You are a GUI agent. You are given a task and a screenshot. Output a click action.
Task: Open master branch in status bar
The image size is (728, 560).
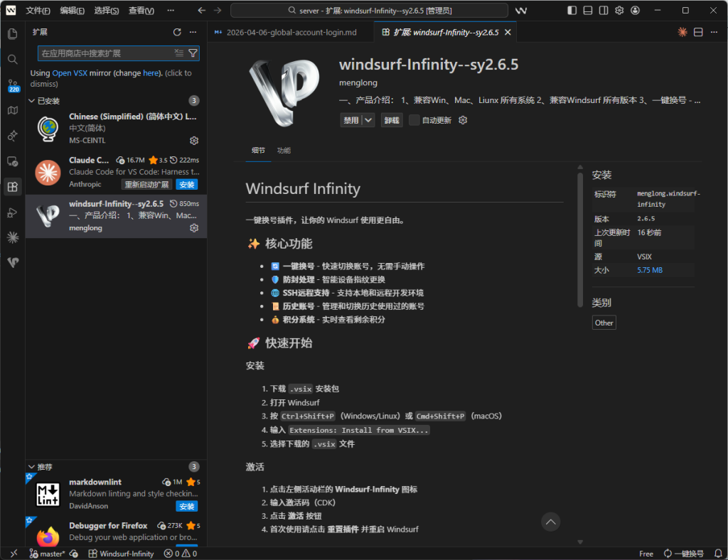pyautogui.click(x=48, y=554)
